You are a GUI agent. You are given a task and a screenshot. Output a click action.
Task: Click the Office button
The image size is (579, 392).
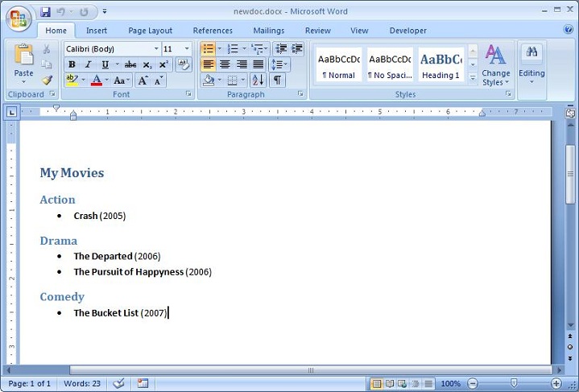tap(18, 18)
